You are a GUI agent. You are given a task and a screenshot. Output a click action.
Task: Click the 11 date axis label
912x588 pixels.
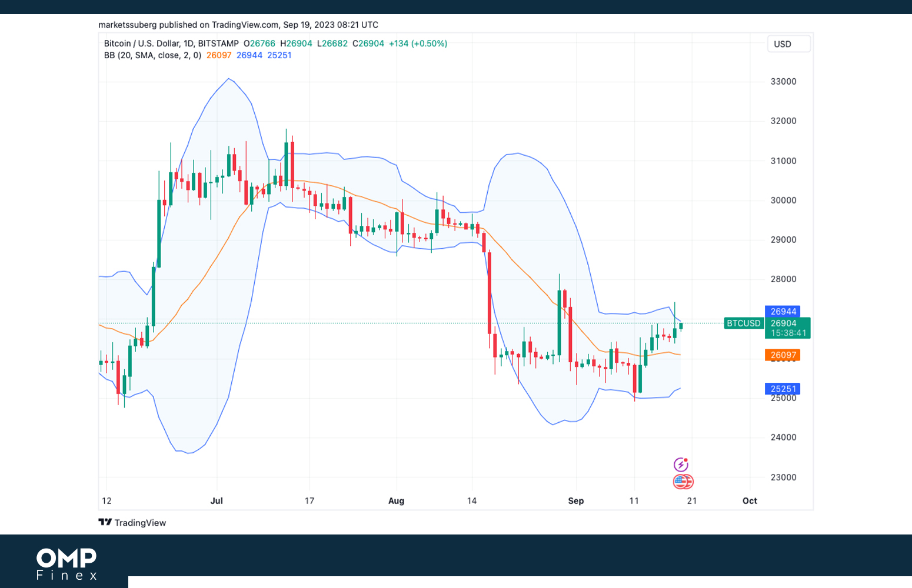tap(634, 501)
